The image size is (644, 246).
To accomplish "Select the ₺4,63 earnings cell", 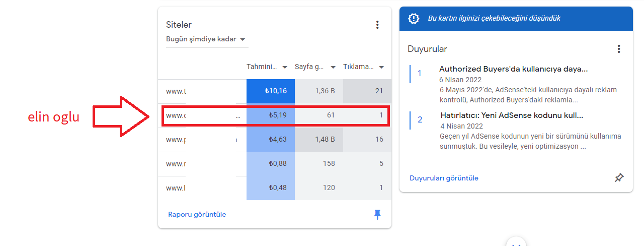I will click(x=271, y=140).
